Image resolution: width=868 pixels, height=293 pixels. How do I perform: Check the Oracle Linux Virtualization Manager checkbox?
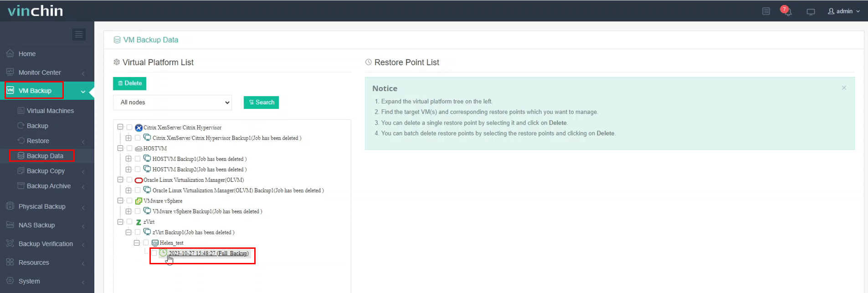[129, 180]
